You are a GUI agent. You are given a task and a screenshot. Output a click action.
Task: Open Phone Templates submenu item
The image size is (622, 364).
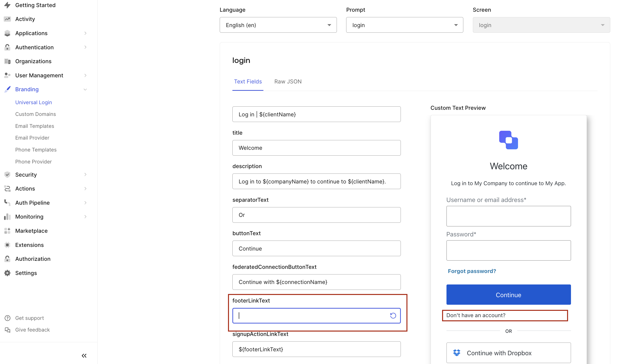point(36,150)
